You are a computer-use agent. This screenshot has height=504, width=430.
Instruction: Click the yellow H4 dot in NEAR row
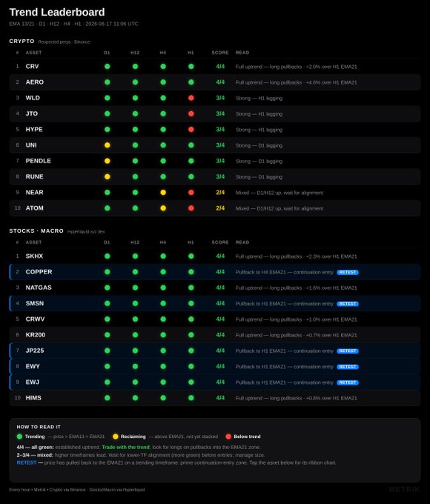(x=163, y=193)
